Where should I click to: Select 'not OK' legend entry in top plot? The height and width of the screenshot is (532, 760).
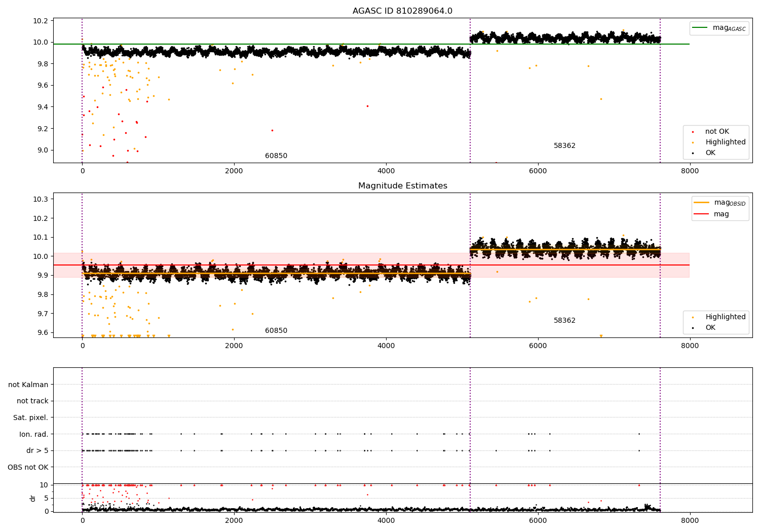click(x=717, y=132)
